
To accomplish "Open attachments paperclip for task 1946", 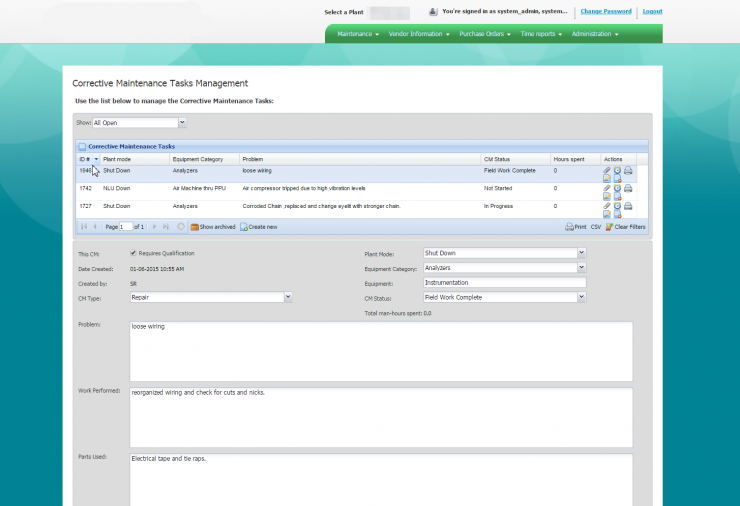I will click(x=607, y=170).
